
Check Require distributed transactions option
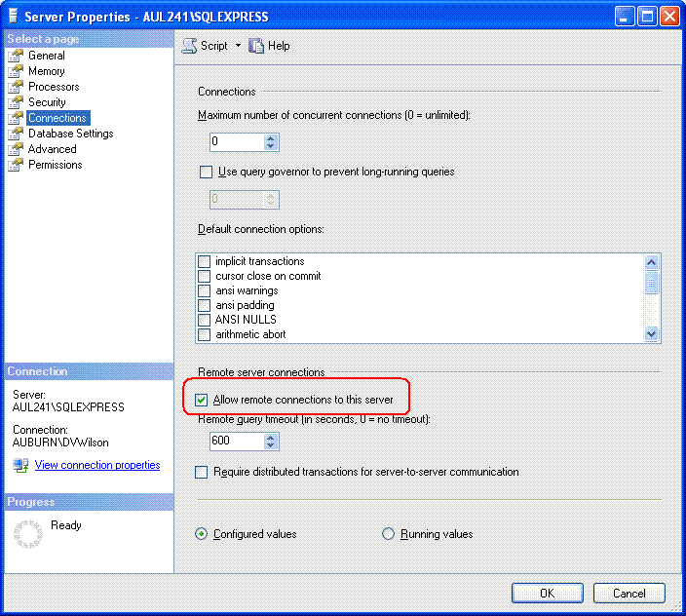click(x=202, y=472)
